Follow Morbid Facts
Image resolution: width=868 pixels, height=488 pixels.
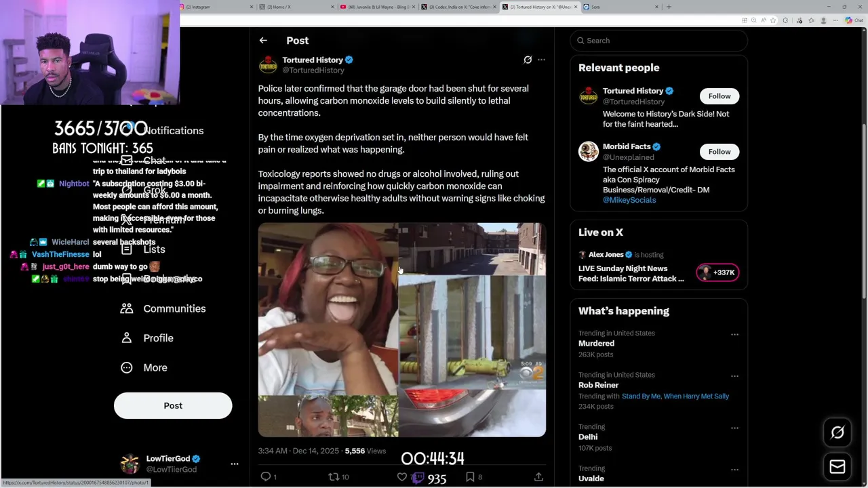719,151
